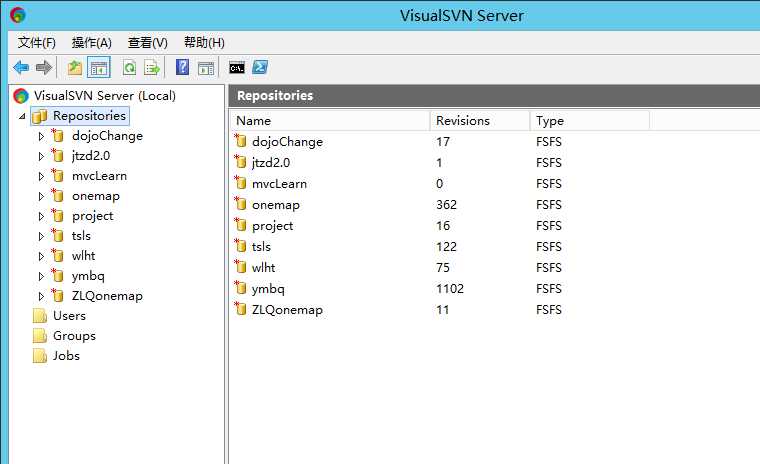The height and width of the screenshot is (464, 760).
Task: Click the Export List toolbar icon
Action: click(x=152, y=68)
